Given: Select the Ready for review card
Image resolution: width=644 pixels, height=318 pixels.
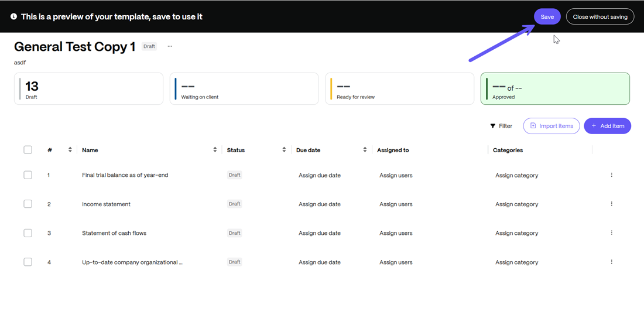Looking at the screenshot, I should (400, 89).
